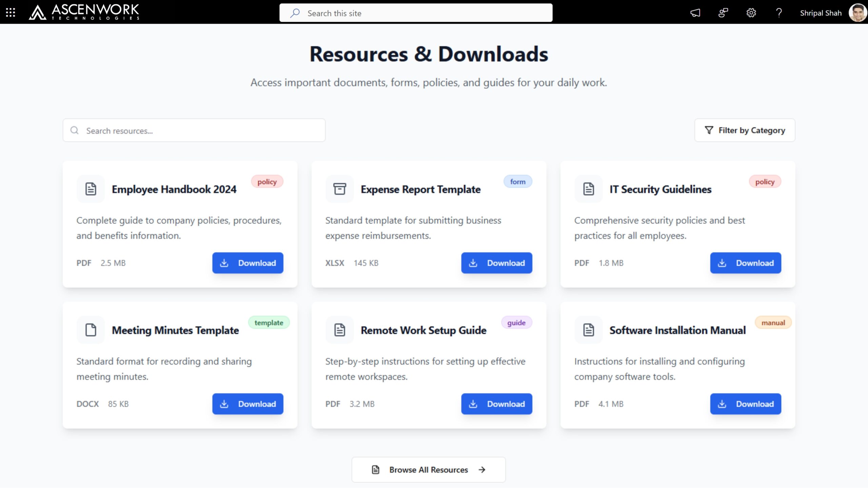Click the Expense Report Template archive icon

(x=339, y=189)
